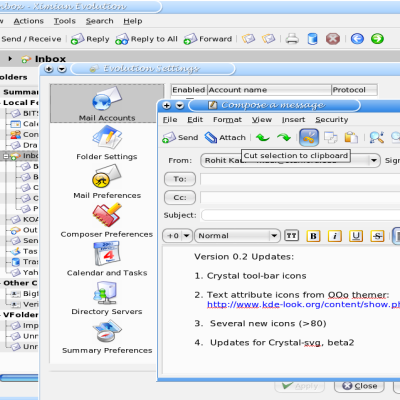Toggle typewriter TT text style

click(292, 236)
